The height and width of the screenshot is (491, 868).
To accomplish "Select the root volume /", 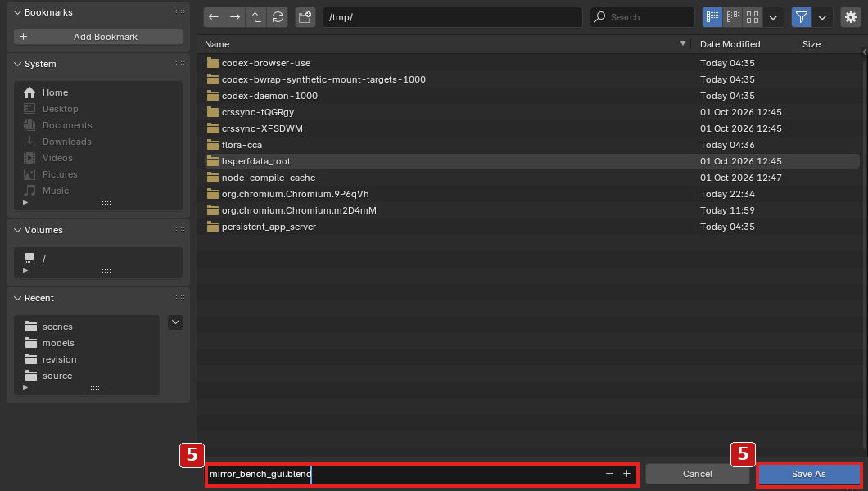I will click(98, 259).
